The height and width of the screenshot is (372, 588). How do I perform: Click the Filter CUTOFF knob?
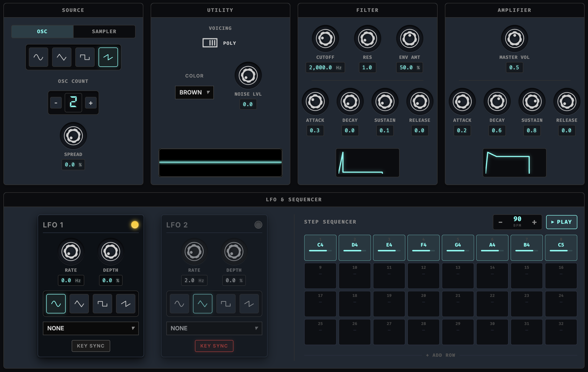click(325, 38)
